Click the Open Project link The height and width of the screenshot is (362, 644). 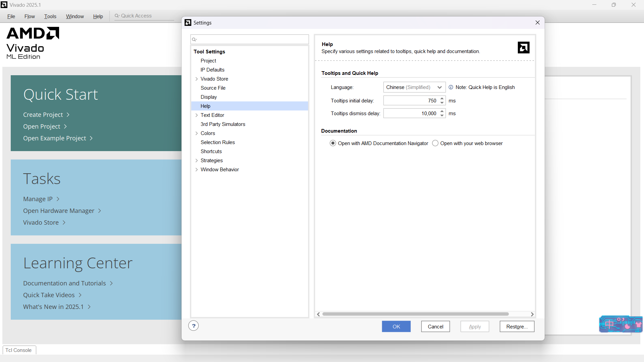pyautogui.click(x=45, y=127)
